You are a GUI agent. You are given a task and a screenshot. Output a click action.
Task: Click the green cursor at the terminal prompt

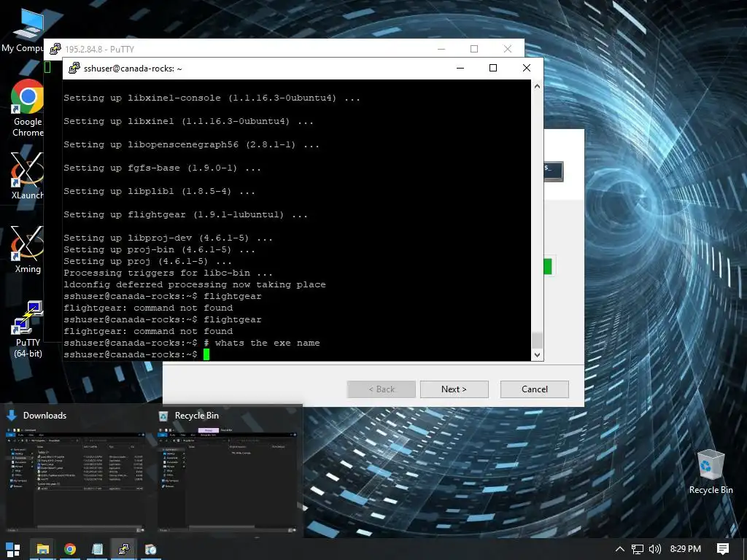[206, 354]
